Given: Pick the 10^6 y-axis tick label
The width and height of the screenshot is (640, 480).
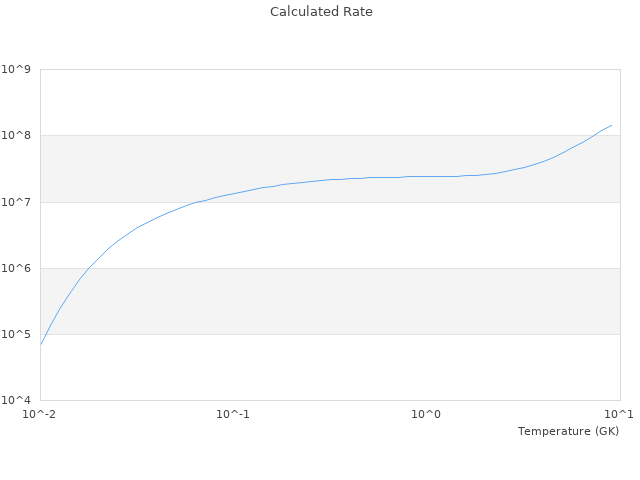Looking at the screenshot, I should 17,268.
